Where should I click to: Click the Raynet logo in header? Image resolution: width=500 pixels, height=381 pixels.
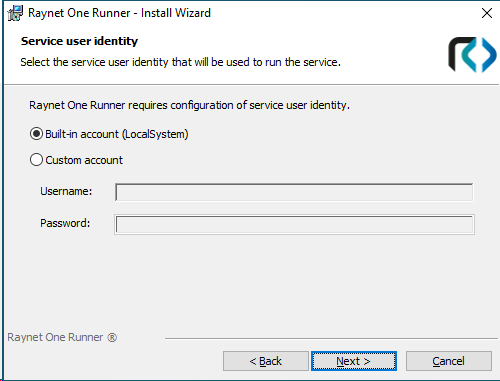pos(472,55)
